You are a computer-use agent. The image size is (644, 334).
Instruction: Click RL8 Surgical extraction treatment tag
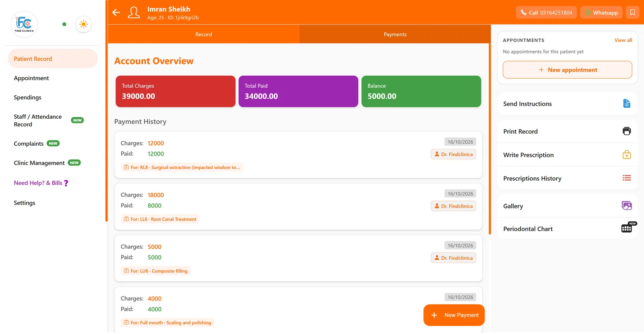tap(182, 167)
